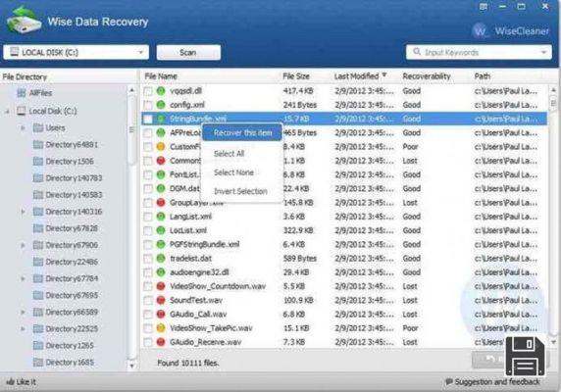Open the search keywords dropdown arrow

pos(543,52)
